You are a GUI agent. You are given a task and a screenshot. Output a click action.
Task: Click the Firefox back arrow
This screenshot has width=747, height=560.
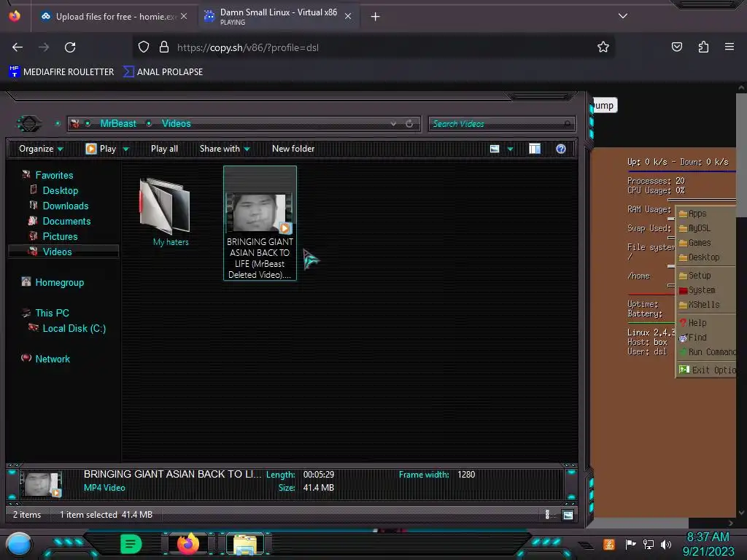[x=18, y=47]
